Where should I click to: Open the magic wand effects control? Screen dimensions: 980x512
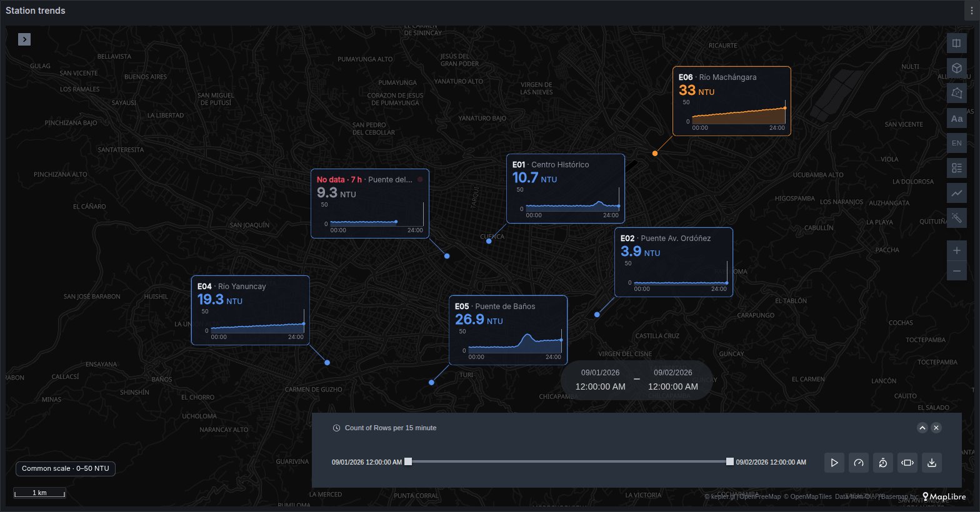tap(957, 218)
